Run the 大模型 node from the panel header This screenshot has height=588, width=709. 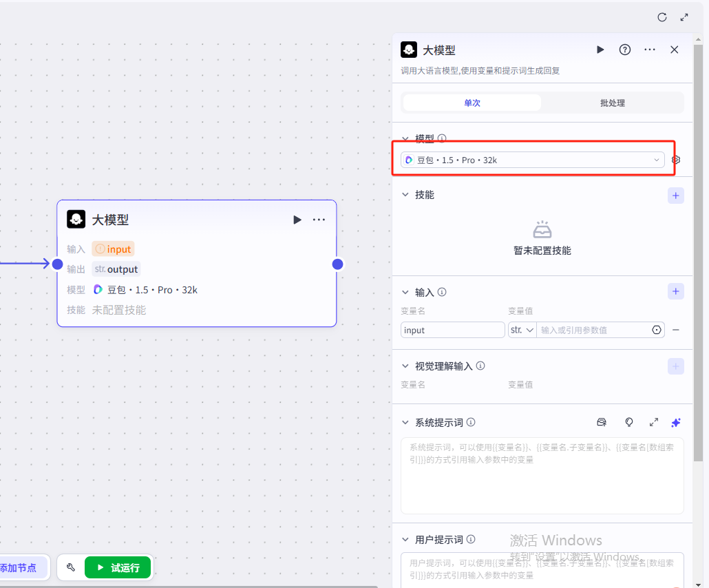point(600,50)
